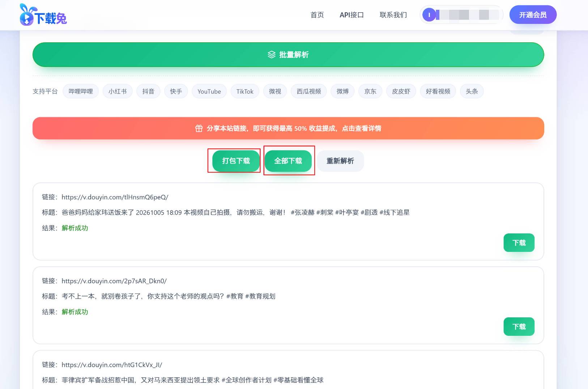Click the 支持平台 label
Screen dimensions: 588x389
(45, 92)
